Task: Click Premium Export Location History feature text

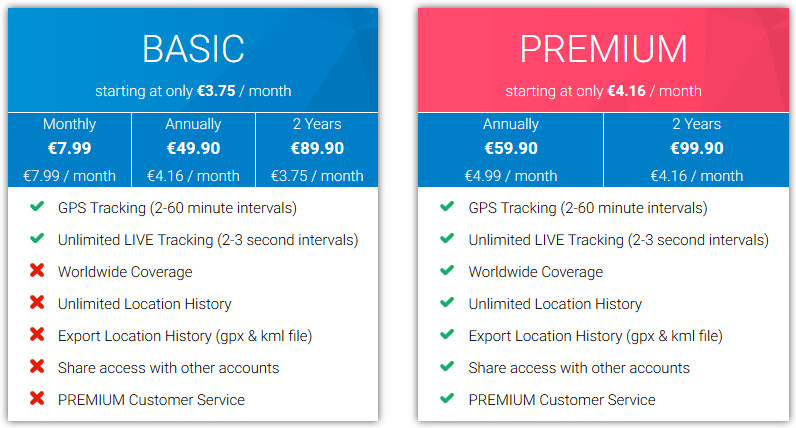Action: (x=595, y=336)
